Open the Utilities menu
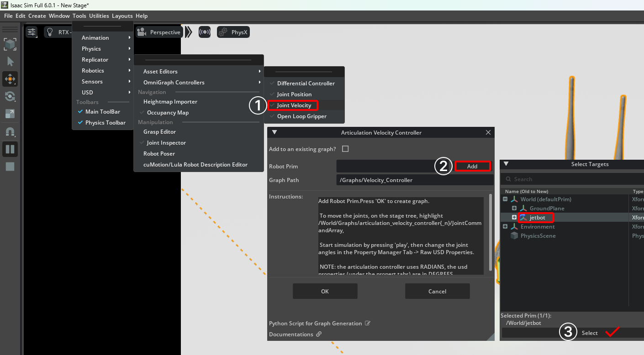Viewport: 644px width, 355px height. click(99, 16)
